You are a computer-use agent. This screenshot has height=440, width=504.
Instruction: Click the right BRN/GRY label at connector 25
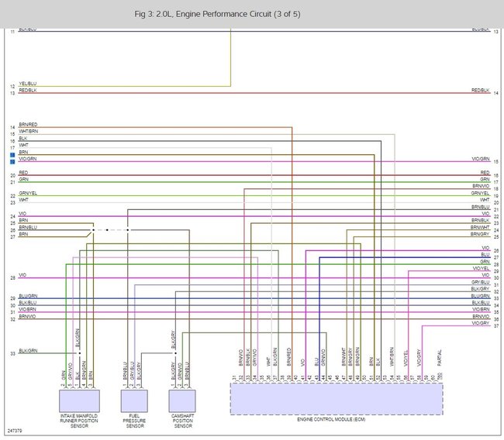click(x=480, y=234)
